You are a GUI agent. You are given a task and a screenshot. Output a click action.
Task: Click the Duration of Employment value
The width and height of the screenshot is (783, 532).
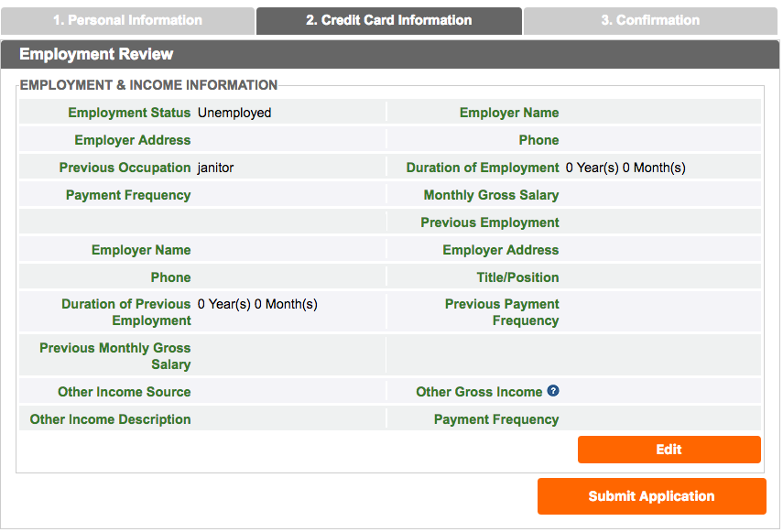coord(625,168)
